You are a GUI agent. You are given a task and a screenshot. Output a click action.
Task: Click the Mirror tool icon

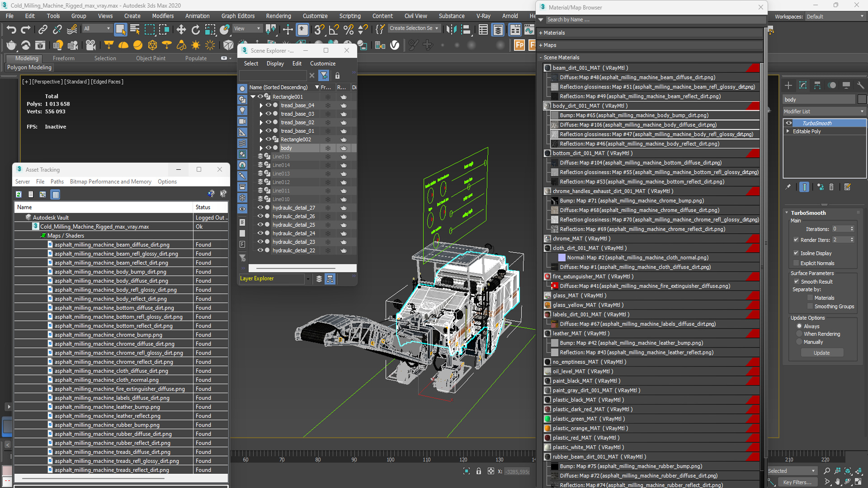pos(451,30)
